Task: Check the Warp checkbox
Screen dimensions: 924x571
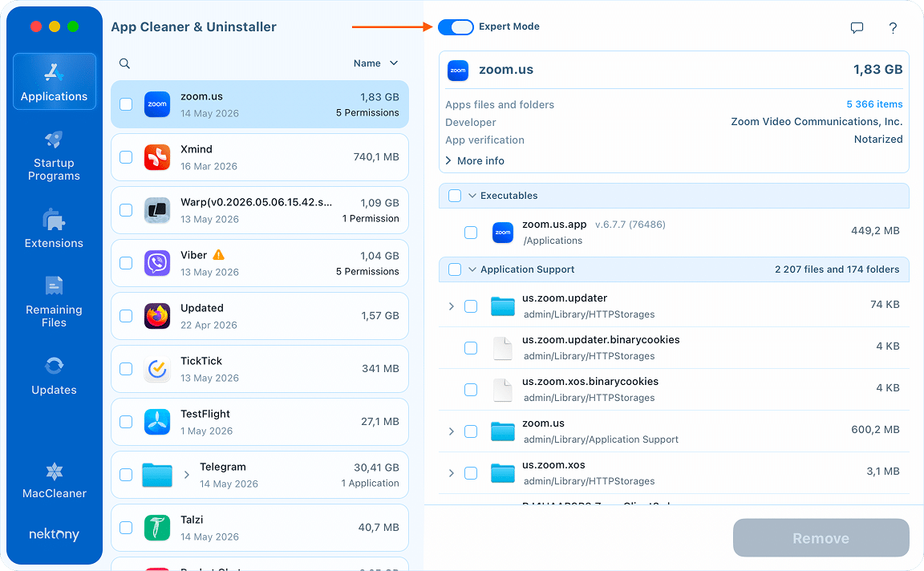Action: tap(126, 210)
